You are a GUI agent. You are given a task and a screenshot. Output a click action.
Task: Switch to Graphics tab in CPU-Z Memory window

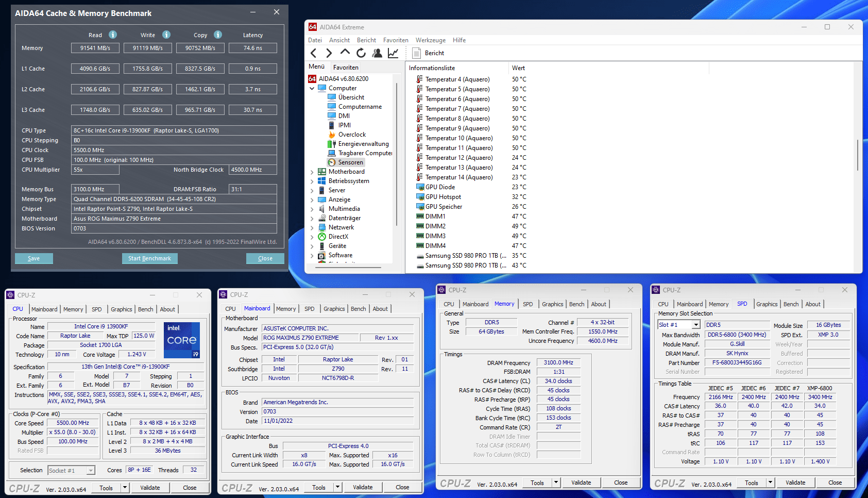[x=552, y=304]
